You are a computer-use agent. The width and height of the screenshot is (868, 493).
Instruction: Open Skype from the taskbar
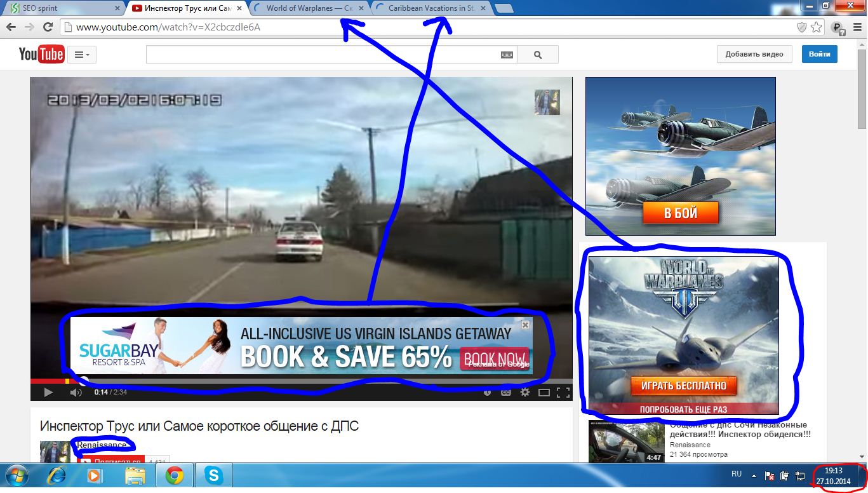tap(214, 475)
